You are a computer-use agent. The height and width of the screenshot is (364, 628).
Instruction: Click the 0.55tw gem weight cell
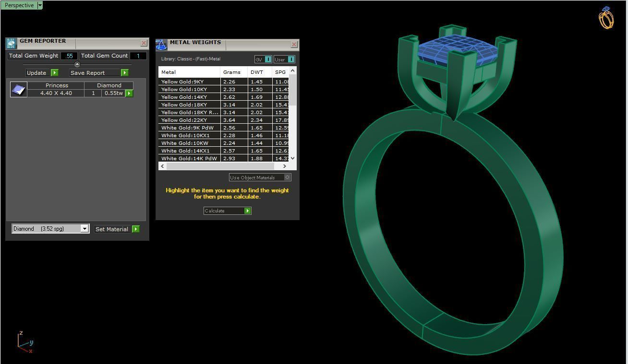click(113, 93)
